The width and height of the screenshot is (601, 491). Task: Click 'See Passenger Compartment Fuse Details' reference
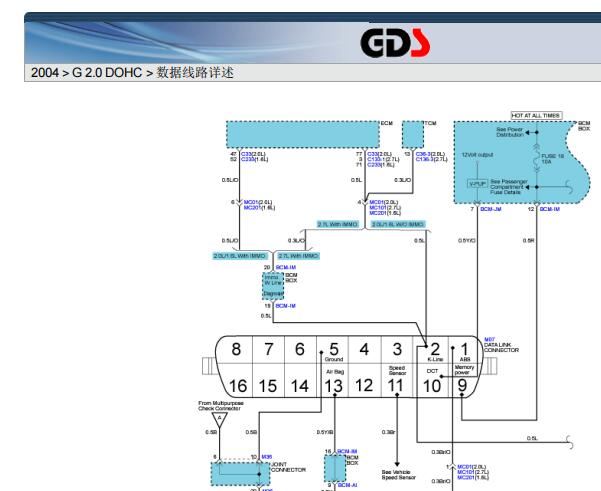[508, 187]
